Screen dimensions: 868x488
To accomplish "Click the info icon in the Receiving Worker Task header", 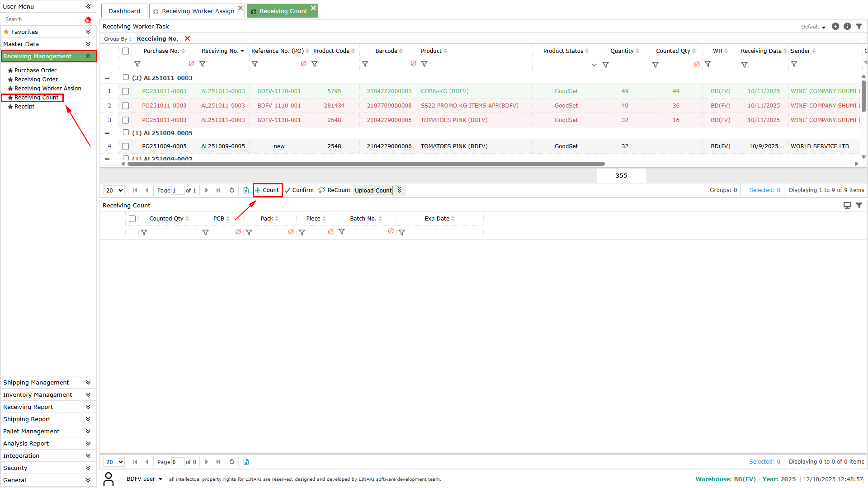I will pyautogui.click(x=847, y=27).
